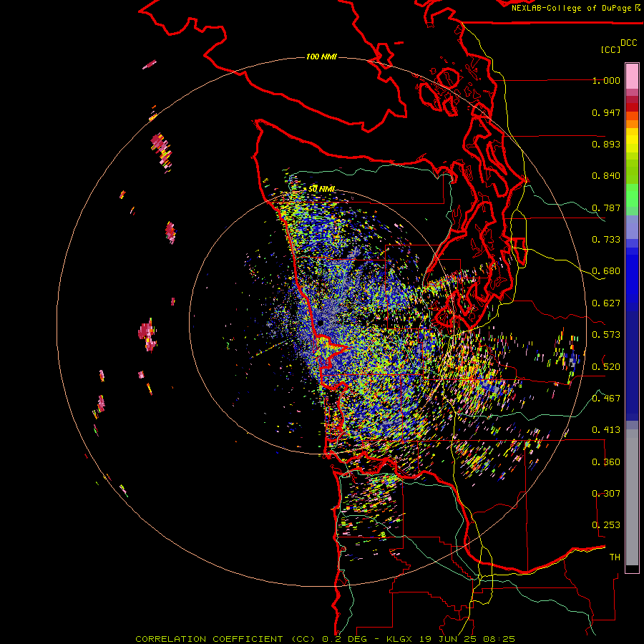Click the 08:25 timestamp
Viewport: 644px width, 644px height.
499,639
